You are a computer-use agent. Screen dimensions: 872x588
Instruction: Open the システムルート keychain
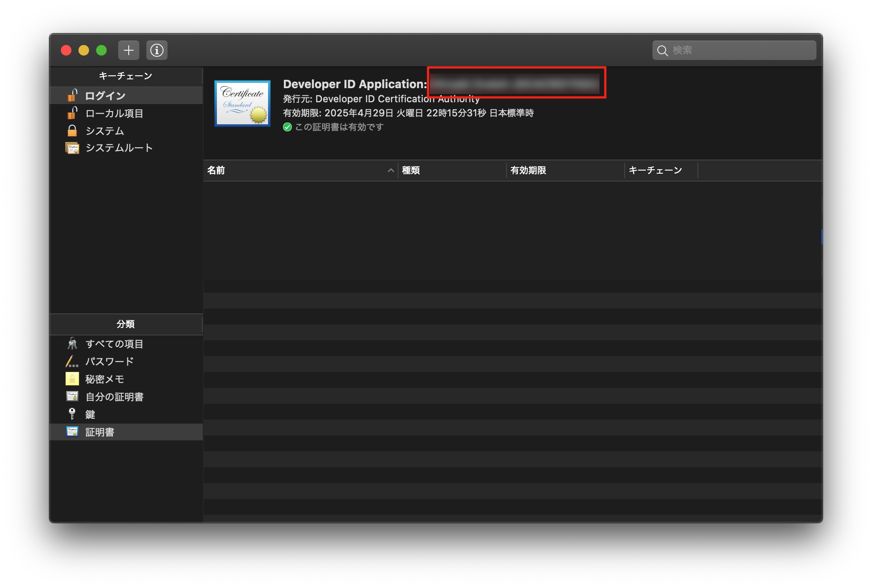[119, 148]
